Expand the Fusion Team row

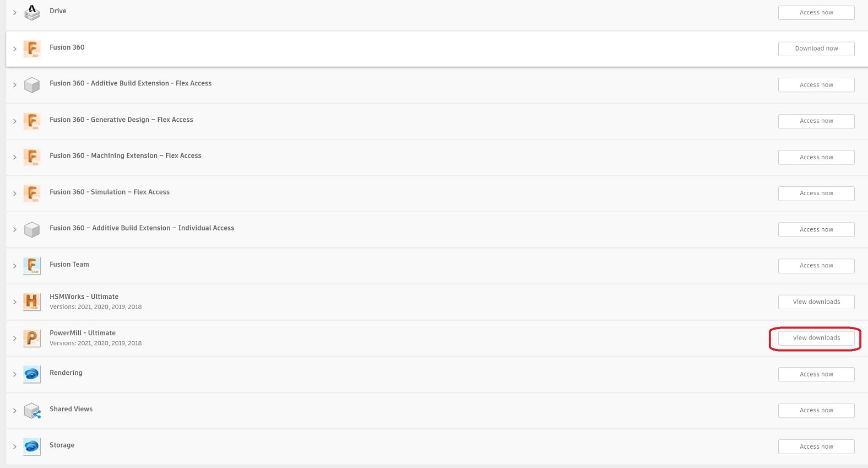pyautogui.click(x=15, y=266)
